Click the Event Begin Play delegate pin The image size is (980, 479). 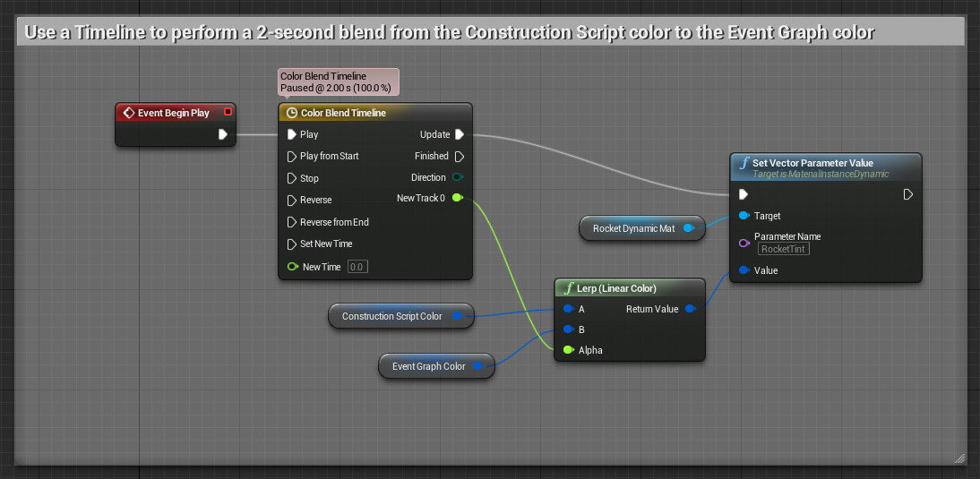click(x=228, y=113)
